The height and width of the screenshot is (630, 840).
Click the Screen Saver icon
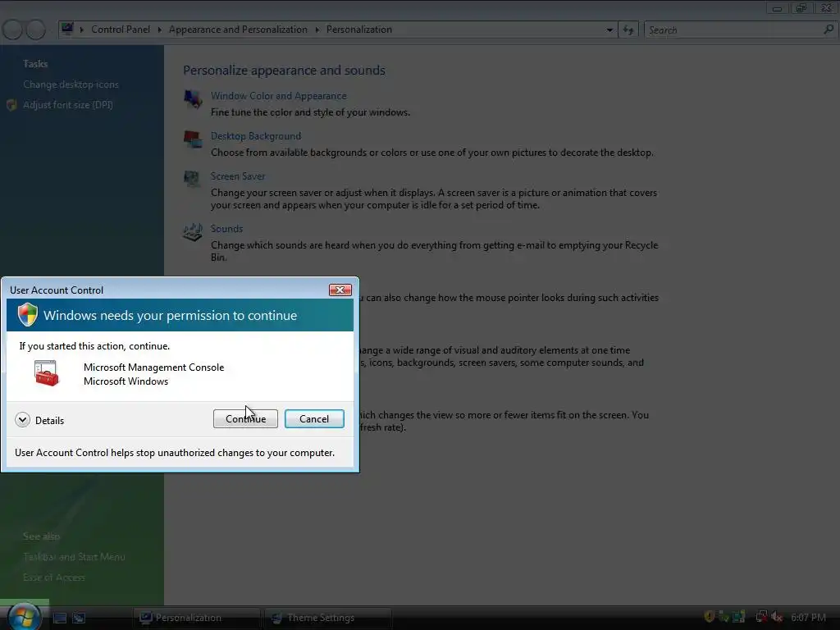(x=192, y=178)
